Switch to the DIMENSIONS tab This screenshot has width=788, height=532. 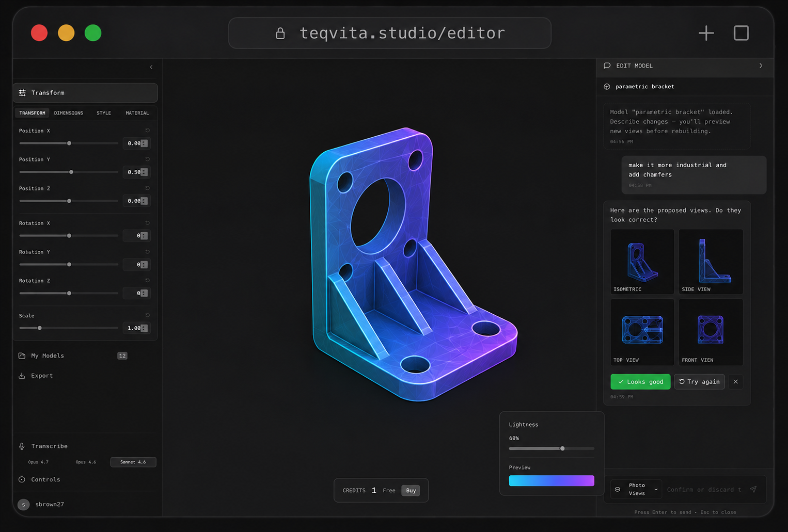(x=69, y=113)
